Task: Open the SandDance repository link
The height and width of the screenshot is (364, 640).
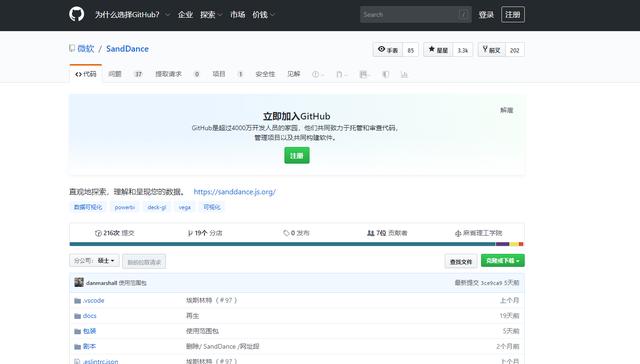Action: [127, 49]
